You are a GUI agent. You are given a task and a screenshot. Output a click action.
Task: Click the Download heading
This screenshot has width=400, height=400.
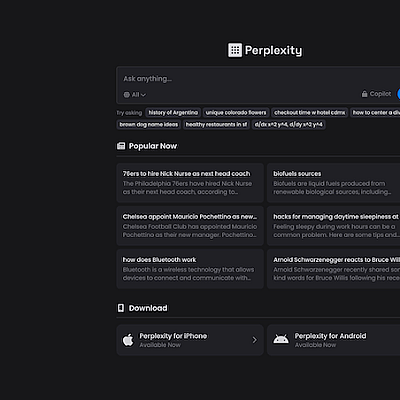click(148, 308)
